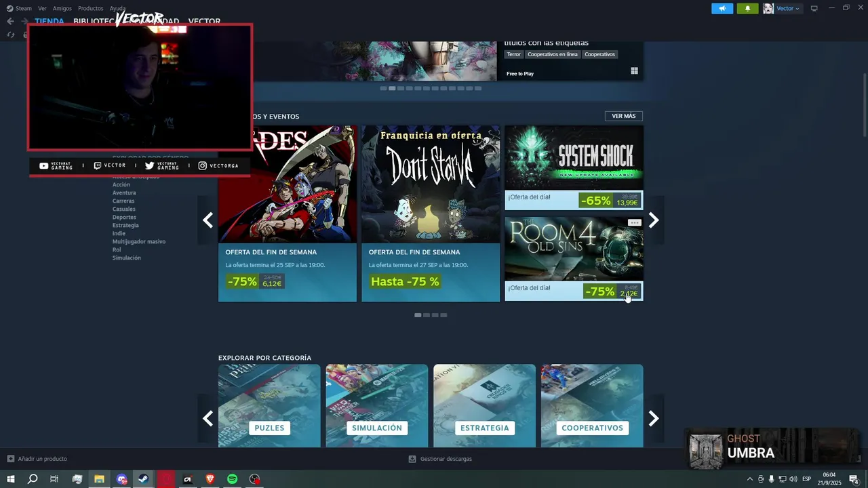Open the ESTRATEGIA category card
This screenshot has width=868, height=488.
[x=484, y=406]
